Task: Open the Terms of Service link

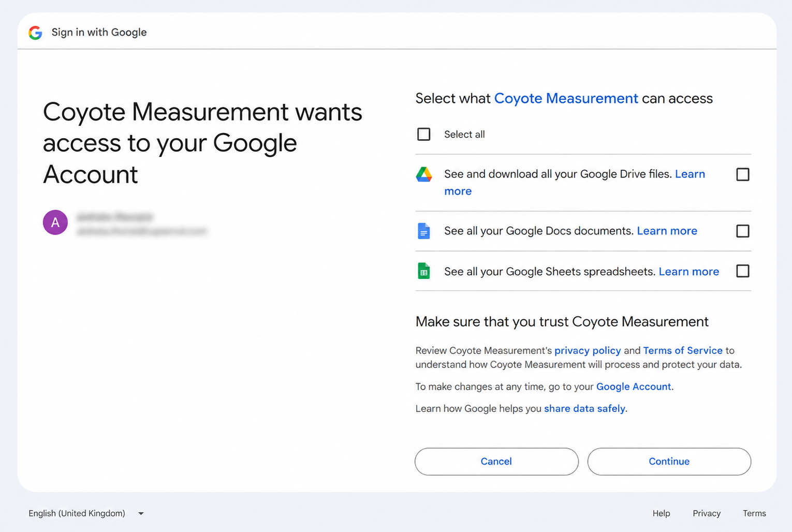Action: [x=683, y=350]
